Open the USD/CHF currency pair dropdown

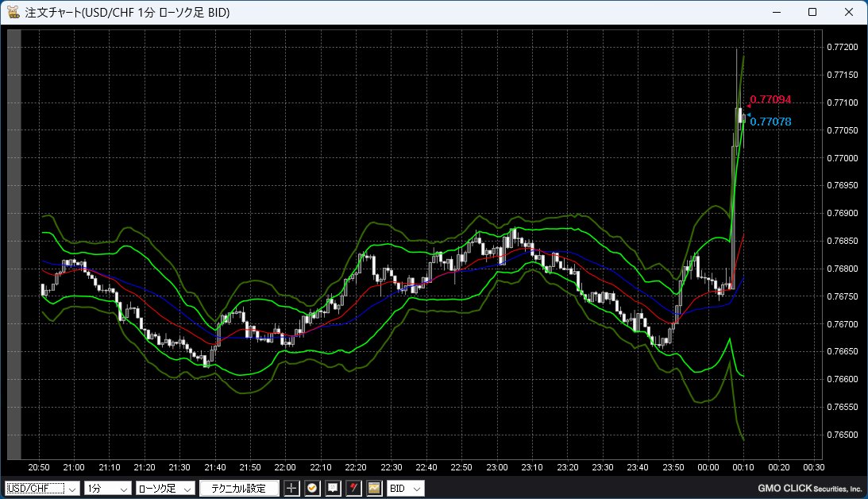tap(43, 489)
